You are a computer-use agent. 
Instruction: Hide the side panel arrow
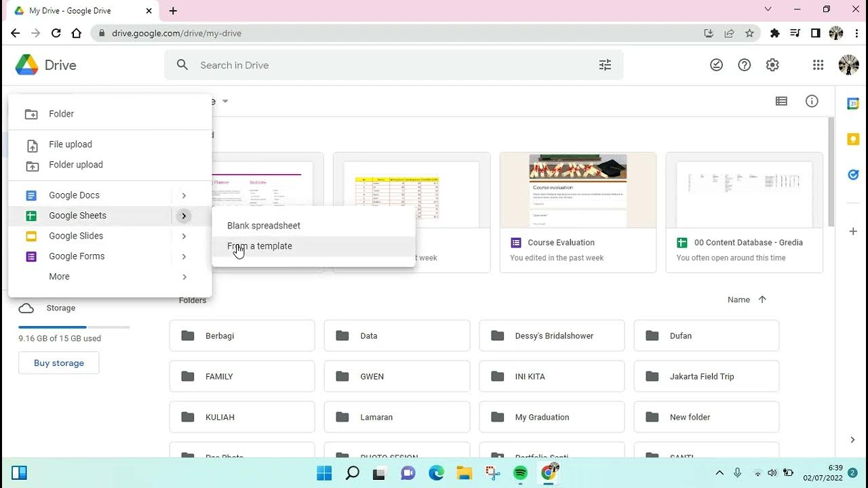coord(852,440)
